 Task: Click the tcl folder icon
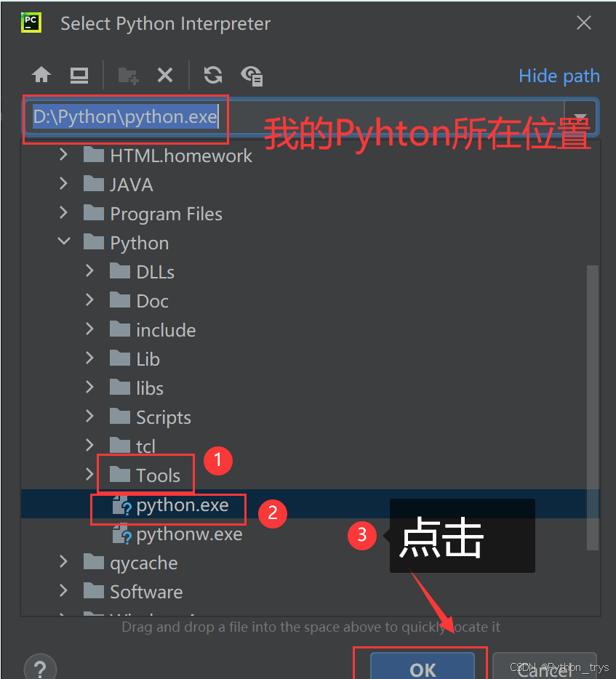(x=120, y=445)
